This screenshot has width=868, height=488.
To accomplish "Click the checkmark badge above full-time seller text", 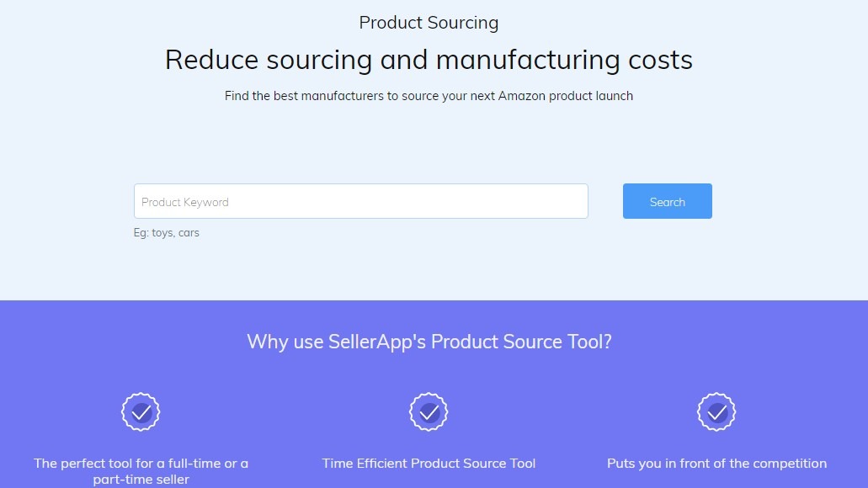I will (x=141, y=412).
